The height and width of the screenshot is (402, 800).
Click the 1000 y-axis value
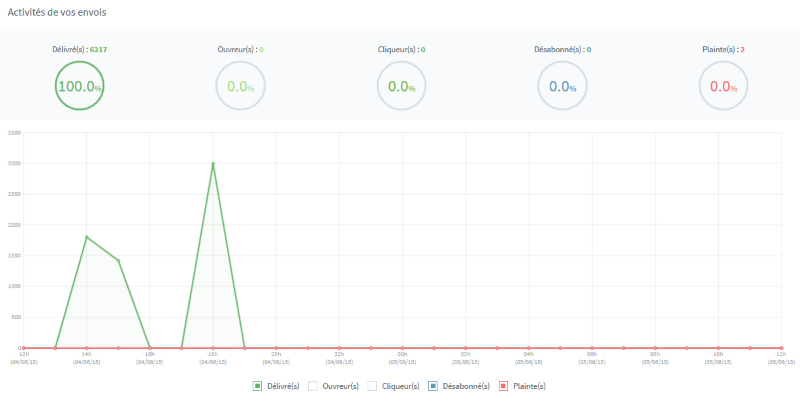click(x=14, y=287)
